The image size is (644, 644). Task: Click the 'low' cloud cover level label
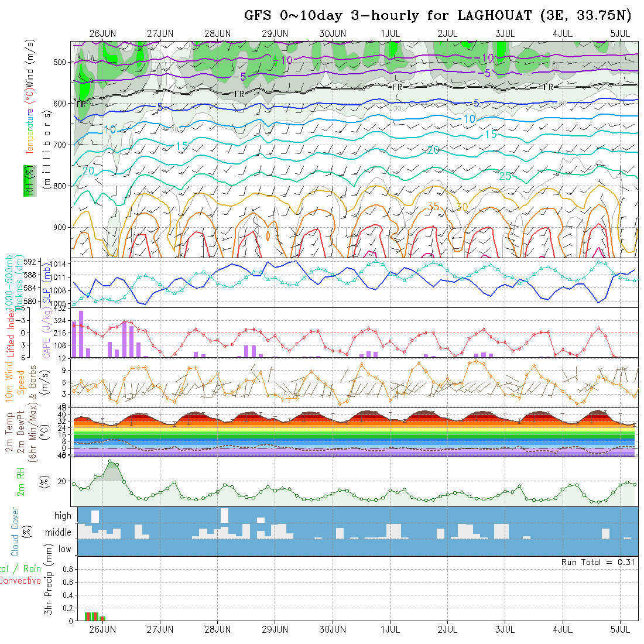[x=64, y=549]
